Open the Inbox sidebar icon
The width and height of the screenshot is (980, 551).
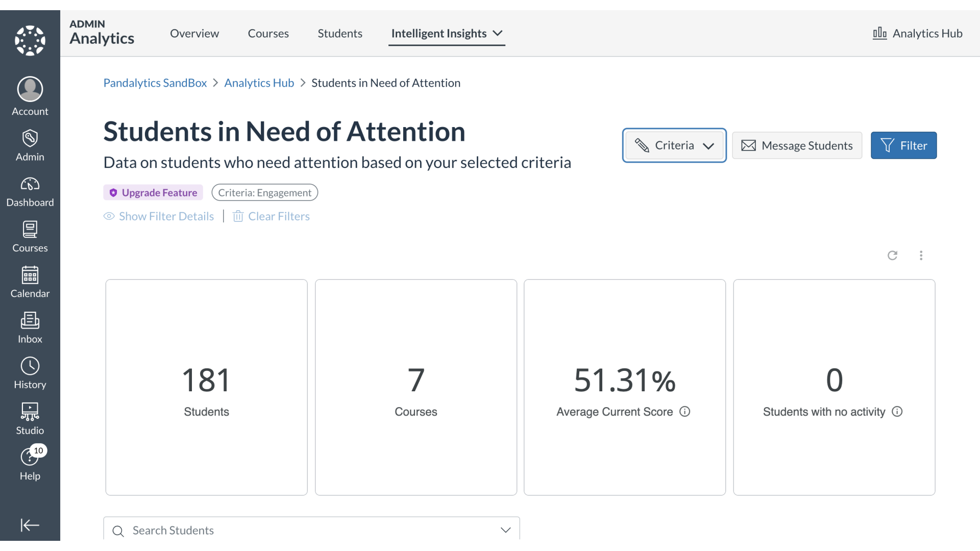click(x=30, y=328)
